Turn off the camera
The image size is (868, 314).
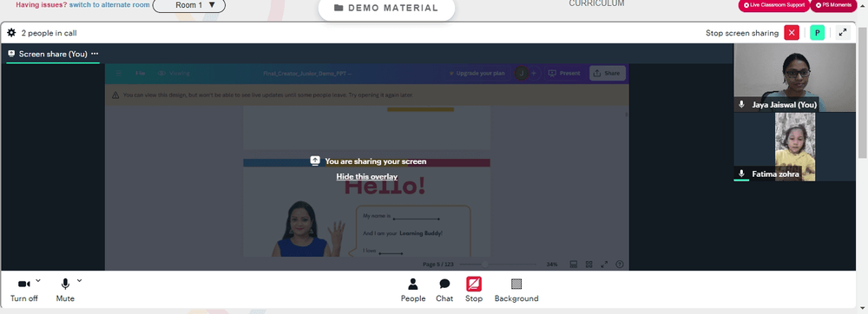coord(23,291)
